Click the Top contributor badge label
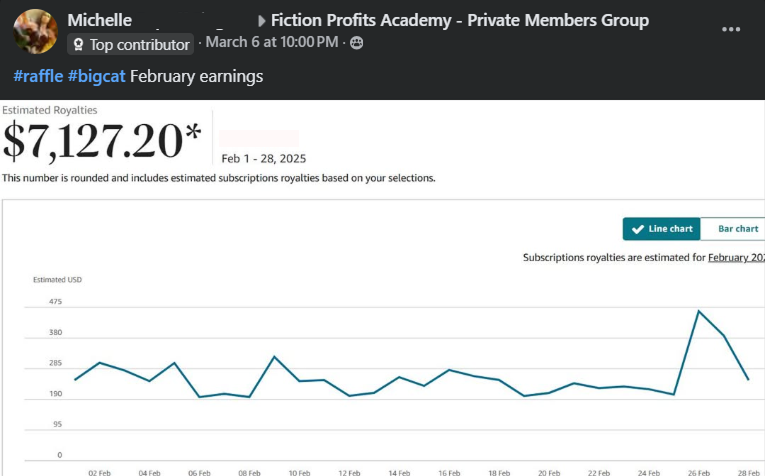Screen dimensions: 765x476 (x=139, y=44)
